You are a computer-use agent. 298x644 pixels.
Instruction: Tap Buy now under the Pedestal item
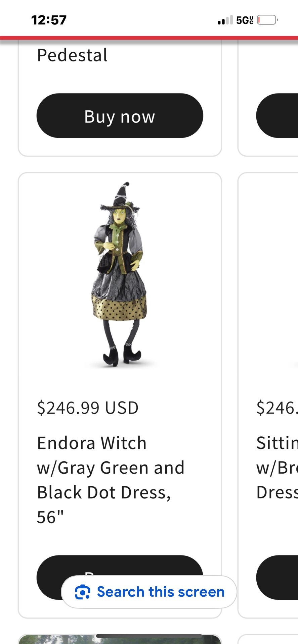(x=120, y=116)
